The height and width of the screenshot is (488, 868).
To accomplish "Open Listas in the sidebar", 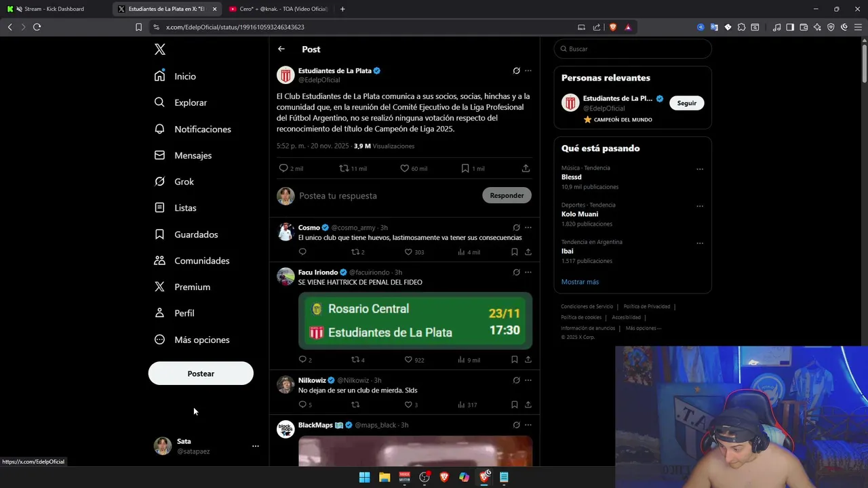I will point(175,208).
